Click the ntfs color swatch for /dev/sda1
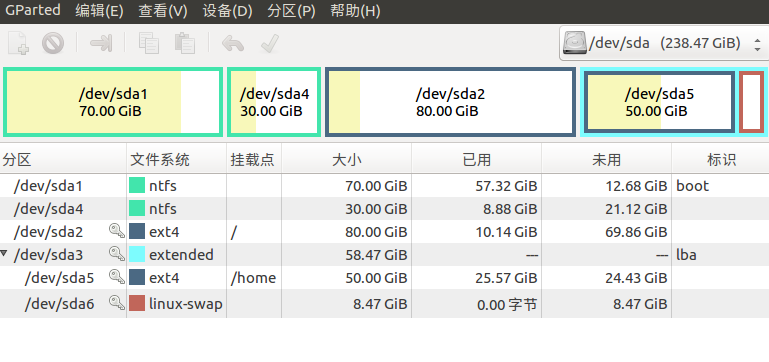Viewport: 769px width, 362px height. tap(137, 186)
